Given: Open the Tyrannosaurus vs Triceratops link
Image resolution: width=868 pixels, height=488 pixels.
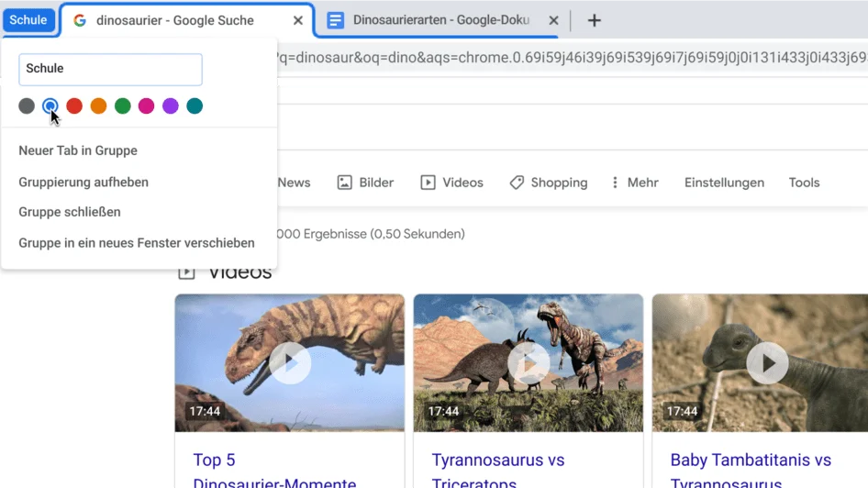Looking at the screenshot, I should [497, 471].
